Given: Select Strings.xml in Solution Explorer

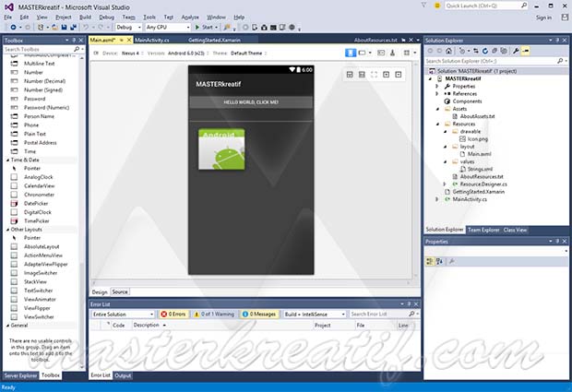Looking at the screenshot, I should click(480, 169).
